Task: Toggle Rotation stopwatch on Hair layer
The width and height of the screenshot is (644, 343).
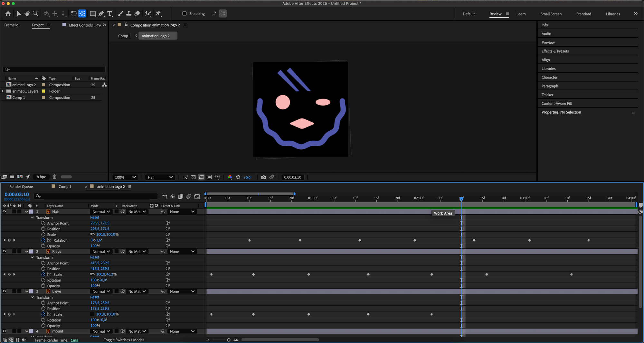Action: 43,240
